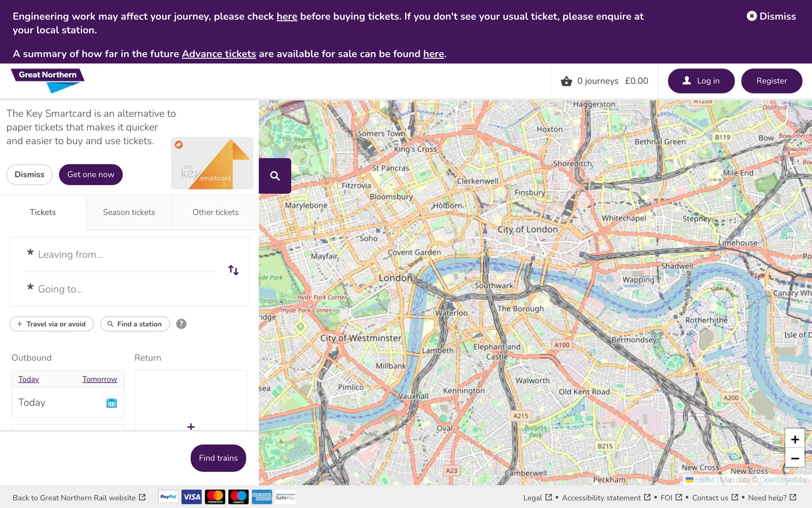Select Tomorrow for outbound date
Image resolution: width=812 pixels, height=508 pixels.
point(99,379)
